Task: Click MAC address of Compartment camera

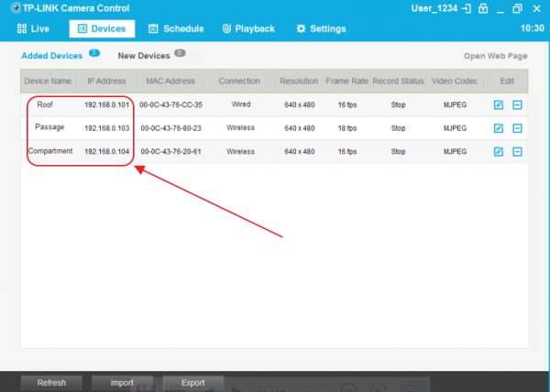Action: pyautogui.click(x=170, y=152)
